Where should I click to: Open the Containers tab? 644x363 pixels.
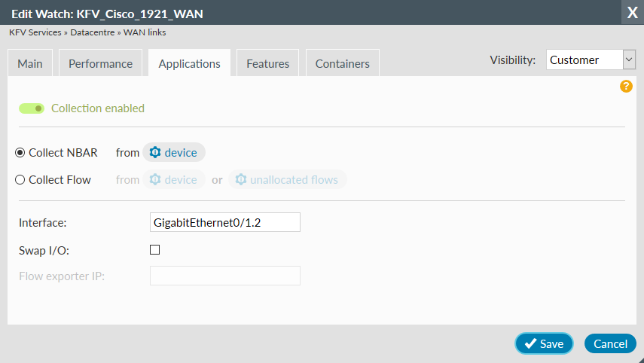[342, 64]
